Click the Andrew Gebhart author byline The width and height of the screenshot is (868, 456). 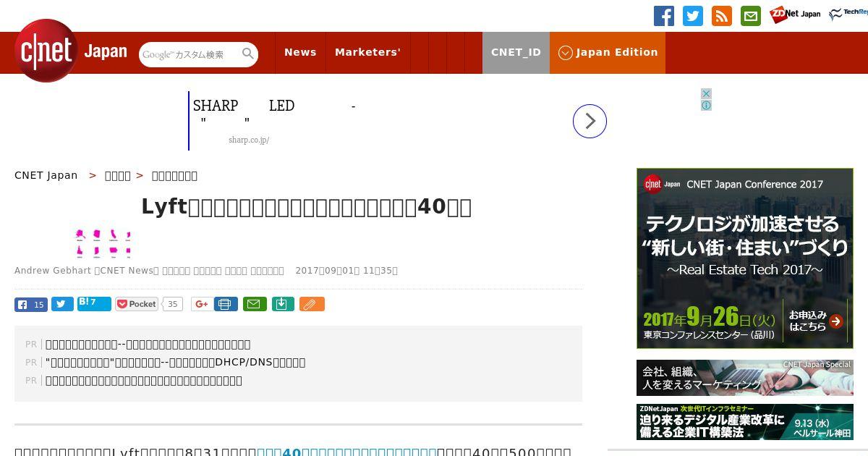point(52,271)
